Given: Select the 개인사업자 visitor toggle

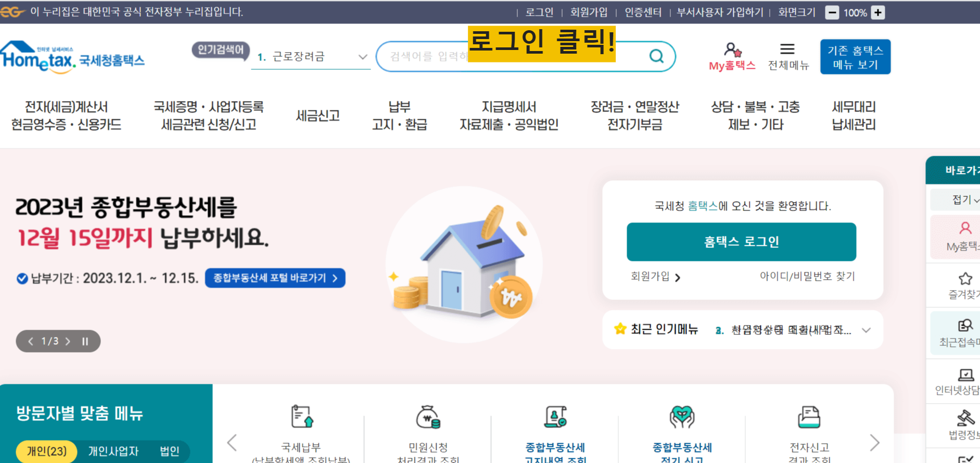Looking at the screenshot, I should coord(113,451).
